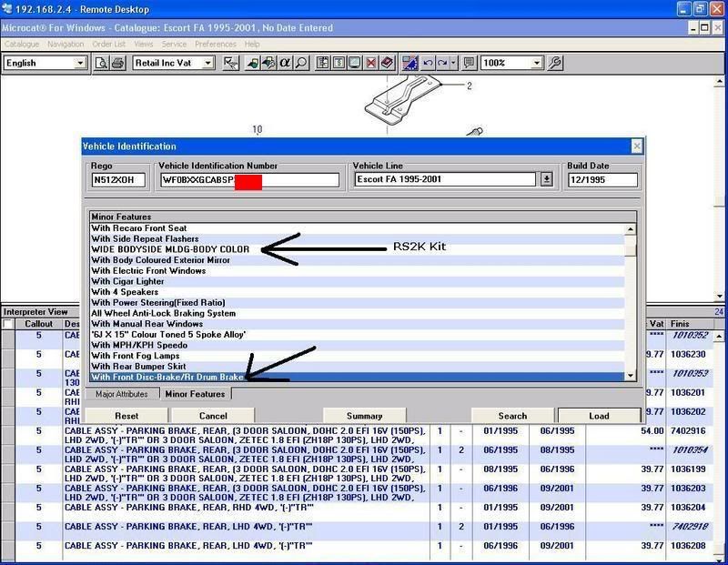Click the speech bubble notes icon
Image resolution: width=728 pixels, height=565 pixels.
click(x=470, y=63)
